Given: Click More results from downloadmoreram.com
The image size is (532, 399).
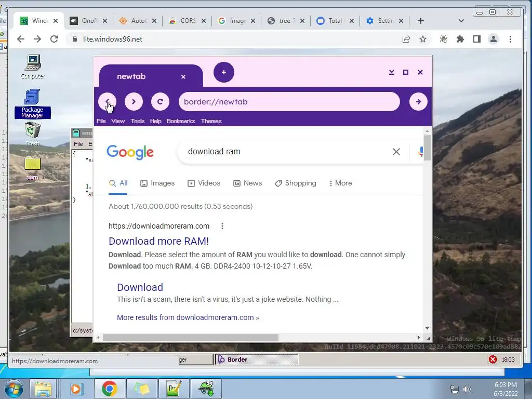Looking at the screenshot, I should pos(188,317).
